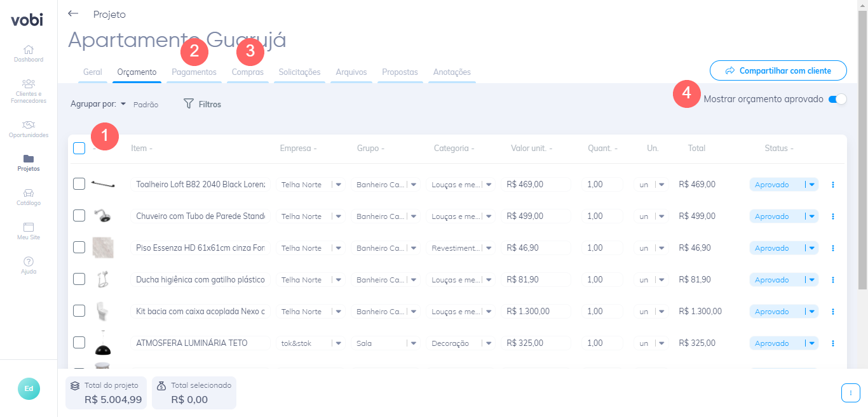The height and width of the screenshot is (417, 868).
Task: Open the Decoração category dropdown
Action: click(461, 343)
